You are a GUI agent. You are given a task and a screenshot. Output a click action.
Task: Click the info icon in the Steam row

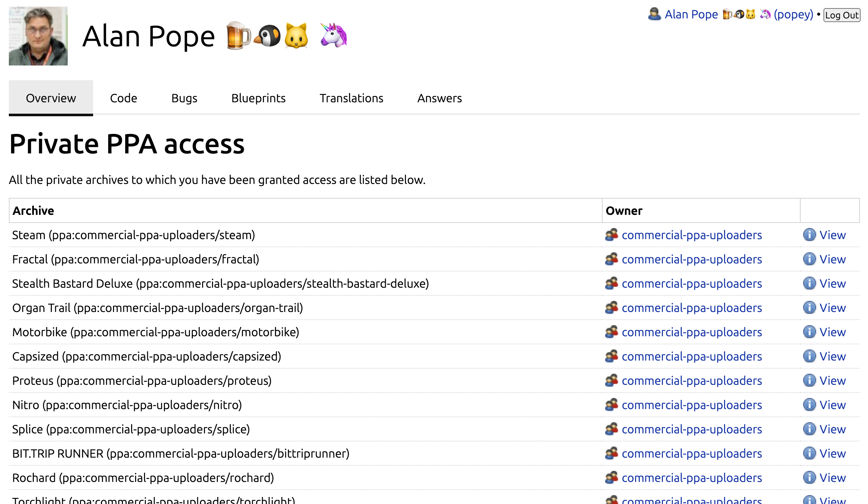tap(809, 235)
